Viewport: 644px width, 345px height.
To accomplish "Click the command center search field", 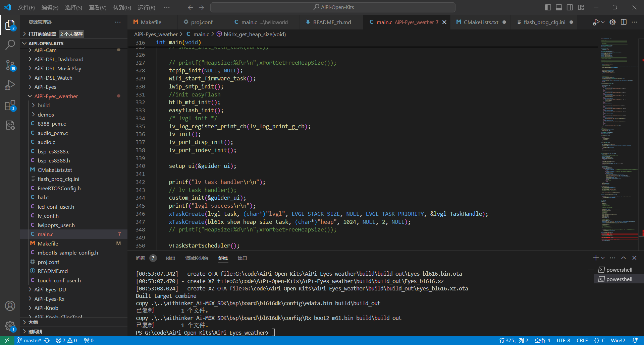I will tap(333, 7).
